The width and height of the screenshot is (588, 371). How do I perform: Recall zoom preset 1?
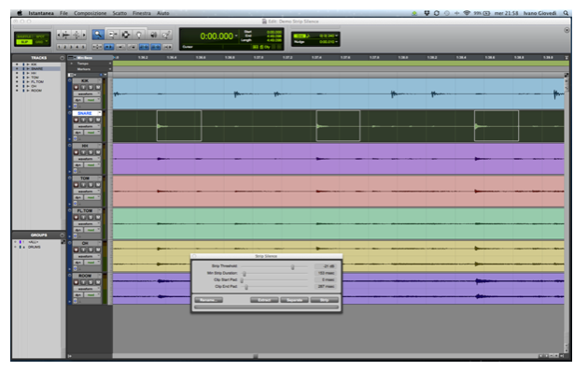pos(60,47)
